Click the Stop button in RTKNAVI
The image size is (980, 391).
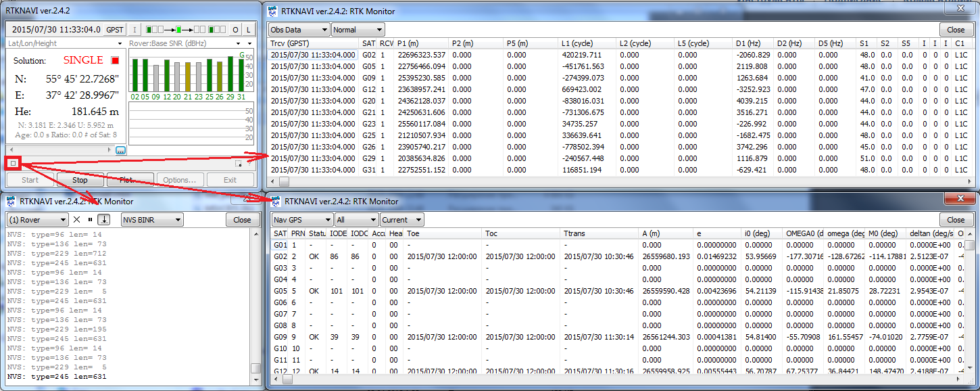click(80, 180)
